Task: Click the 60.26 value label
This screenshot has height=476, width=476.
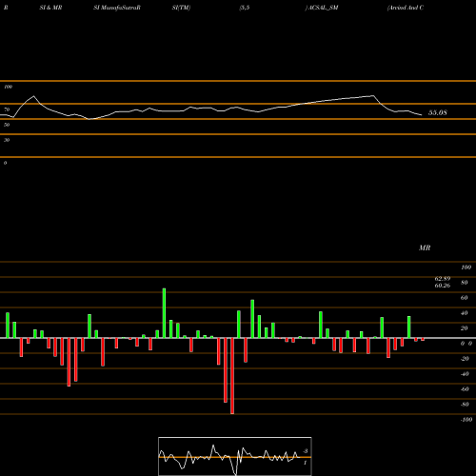Action: click(x=443, y=286)
